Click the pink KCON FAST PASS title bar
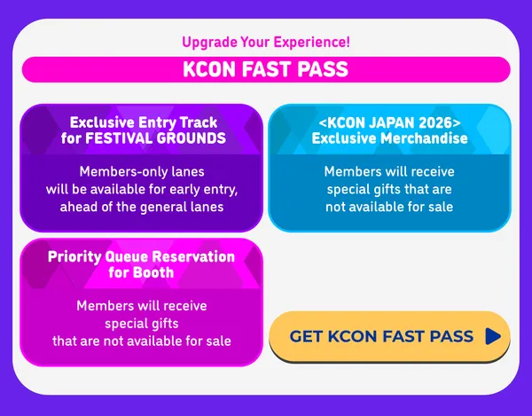Screen dimensions: 532x416 [266, 69]
